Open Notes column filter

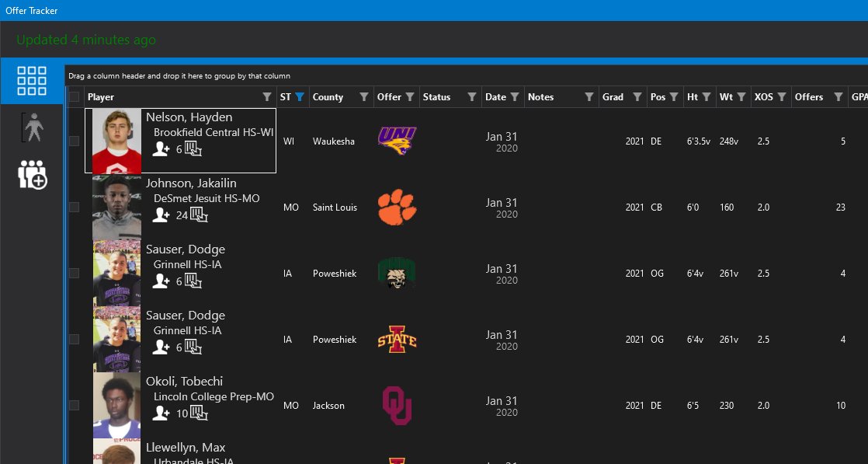589,97
